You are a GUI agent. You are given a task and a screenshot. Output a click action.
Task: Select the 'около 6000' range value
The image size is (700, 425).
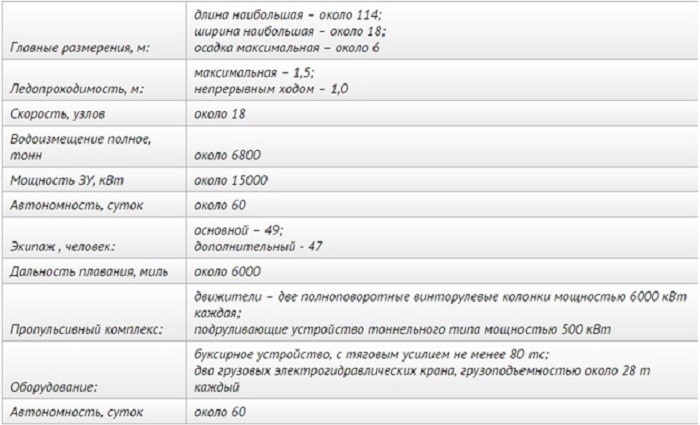click(228, 271)
